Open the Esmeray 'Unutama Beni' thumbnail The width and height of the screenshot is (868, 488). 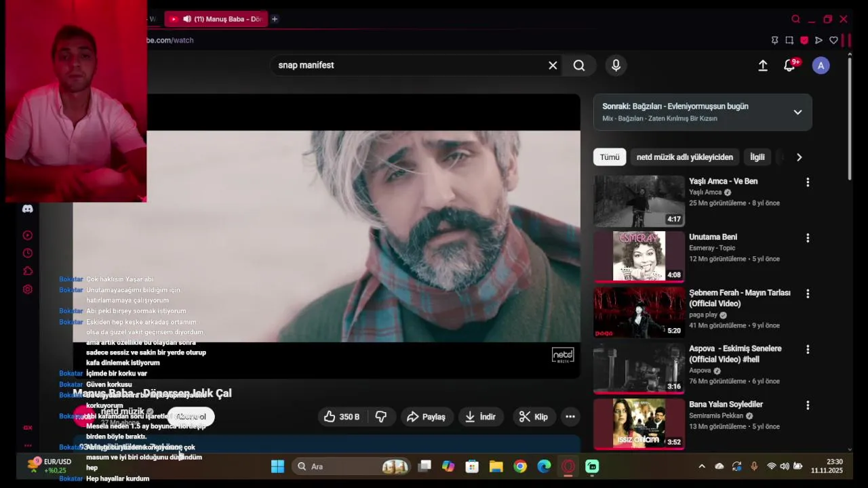[x=639, y=256]
